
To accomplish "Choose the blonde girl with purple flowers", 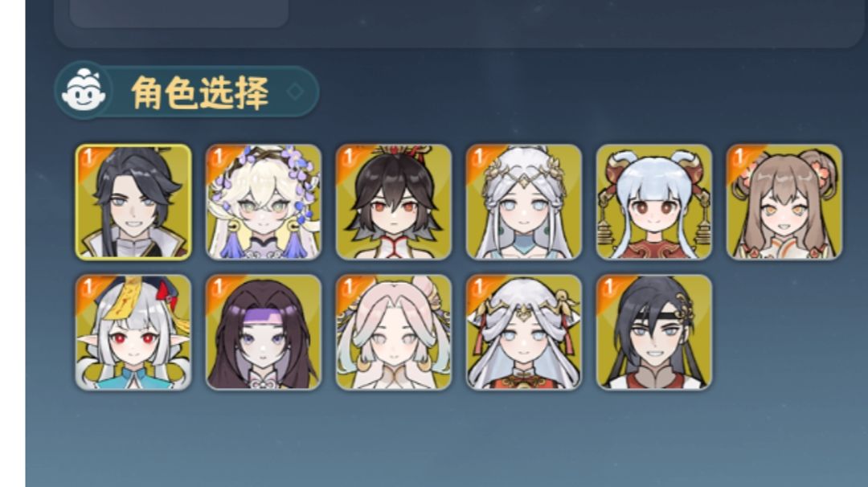I will (264, 202).
